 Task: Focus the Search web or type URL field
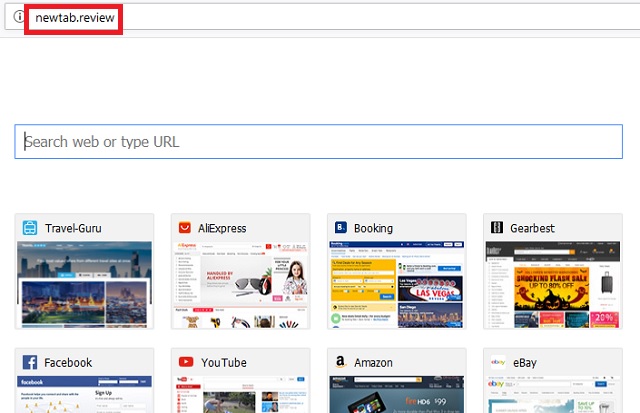pyautogui.click(x=318, y=142)
